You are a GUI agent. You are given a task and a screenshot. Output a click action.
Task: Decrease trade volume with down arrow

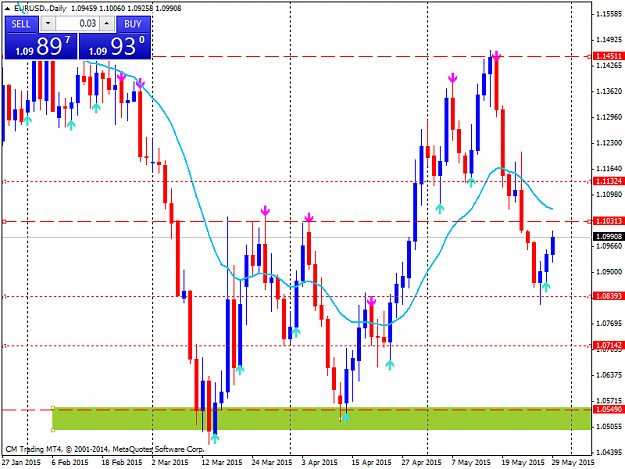(x=48, y=24)
